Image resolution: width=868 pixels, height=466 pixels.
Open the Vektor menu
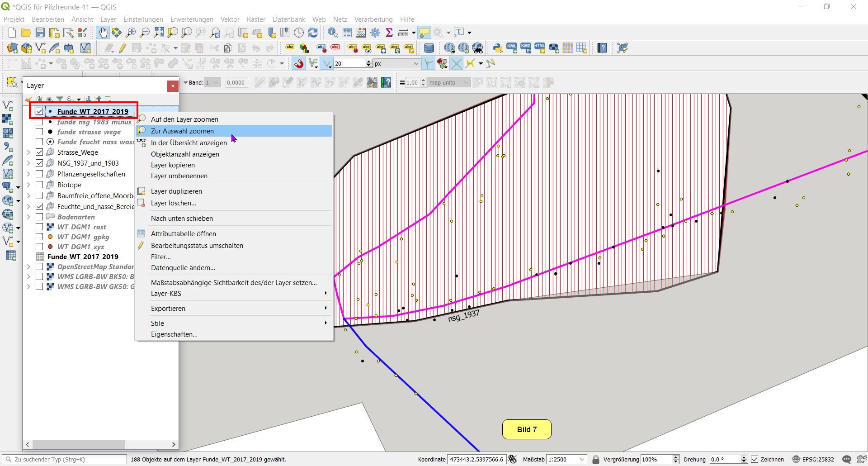pos(230,19)
